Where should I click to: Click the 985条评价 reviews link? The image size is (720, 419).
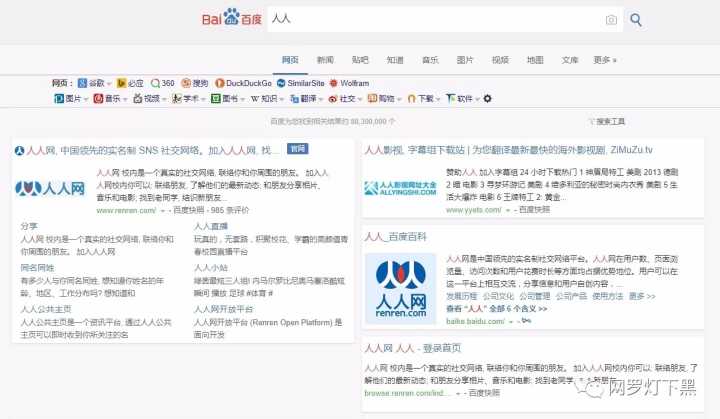[230, 210]
